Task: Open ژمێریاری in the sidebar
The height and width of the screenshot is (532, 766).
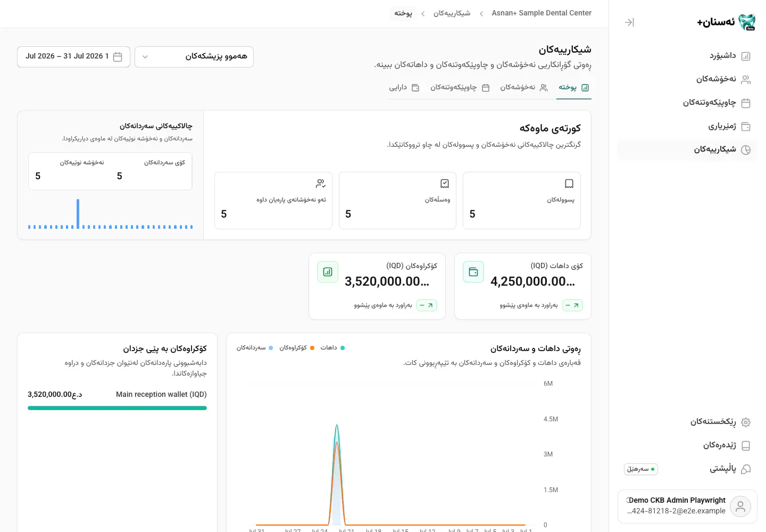Action: tap(687, 126)
